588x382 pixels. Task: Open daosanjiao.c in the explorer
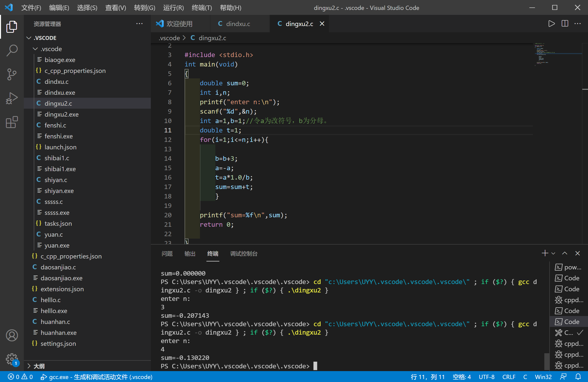click(87, 267)
